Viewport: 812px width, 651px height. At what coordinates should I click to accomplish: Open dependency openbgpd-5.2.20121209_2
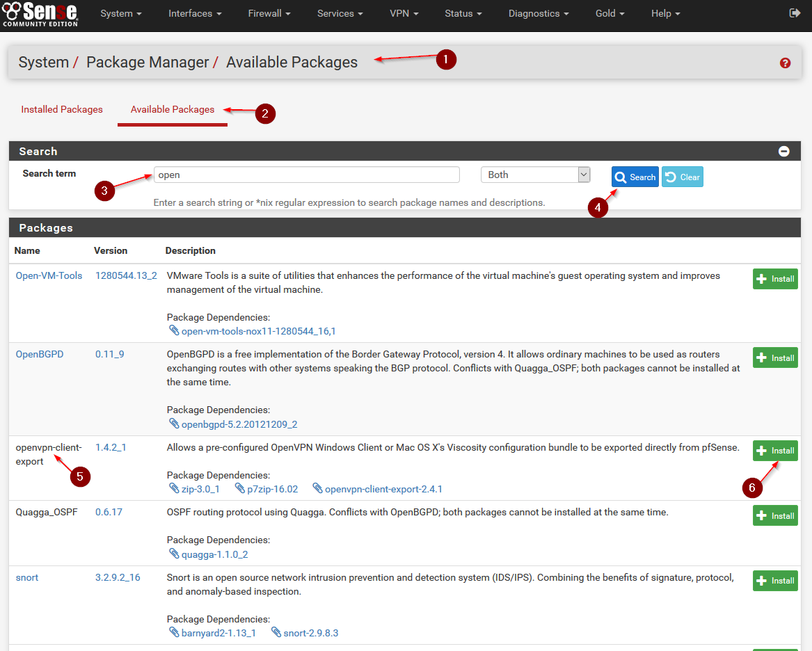239,424
